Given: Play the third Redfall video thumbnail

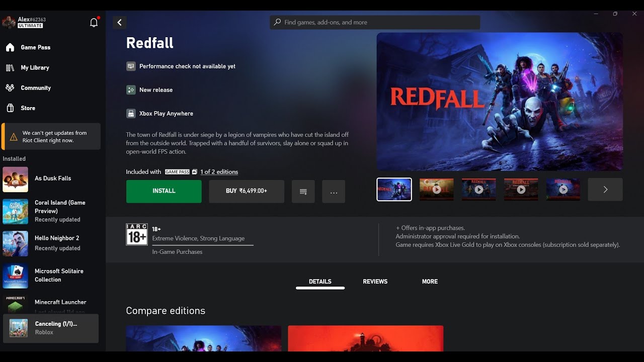Looking at the screenshot, I should 479,190.
